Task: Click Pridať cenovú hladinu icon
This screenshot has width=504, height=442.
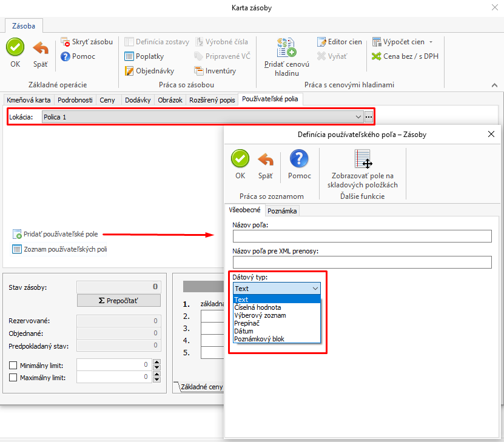Action: pos(286,47)
